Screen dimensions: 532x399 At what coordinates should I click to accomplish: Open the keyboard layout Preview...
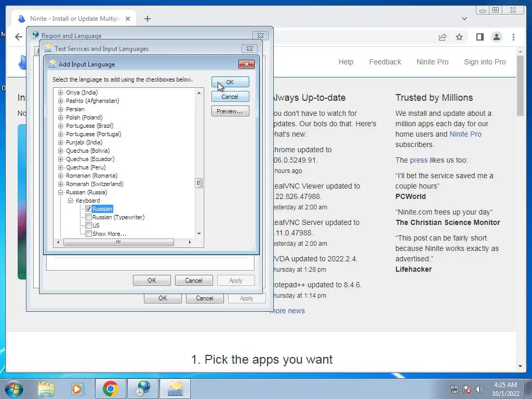tap(230, 111)
